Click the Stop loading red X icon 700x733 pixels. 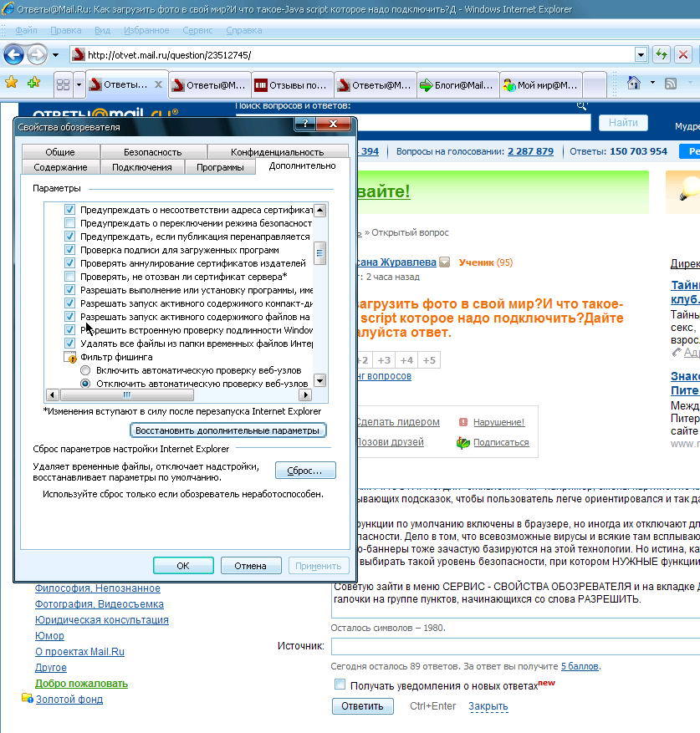pos(683,54)
